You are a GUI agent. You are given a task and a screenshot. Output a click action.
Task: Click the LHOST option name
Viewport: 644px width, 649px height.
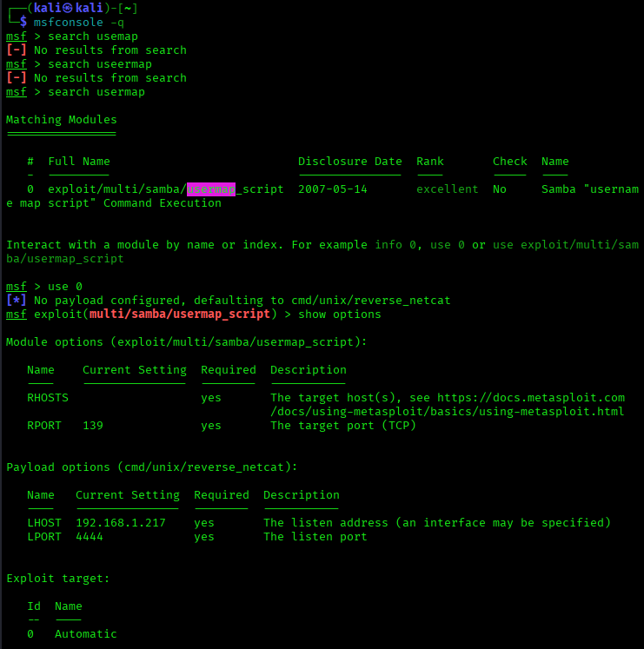pos(44,523)
